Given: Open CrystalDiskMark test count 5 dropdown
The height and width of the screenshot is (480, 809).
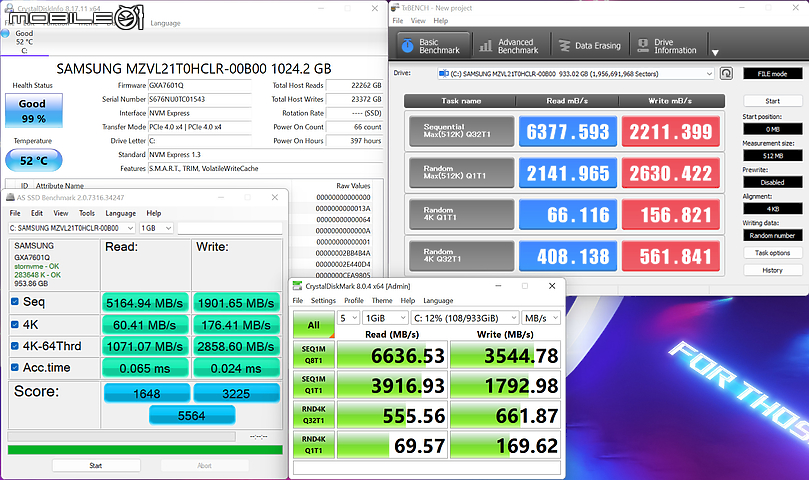Looking at the screenshot, I should (348, 318).
